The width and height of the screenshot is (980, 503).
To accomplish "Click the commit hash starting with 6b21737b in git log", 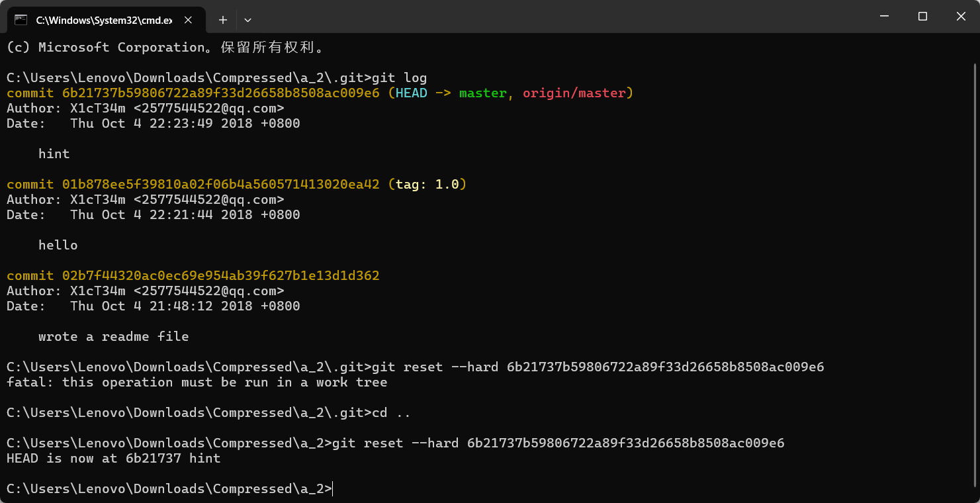I will pyautogui.click(x=221, y=93).
